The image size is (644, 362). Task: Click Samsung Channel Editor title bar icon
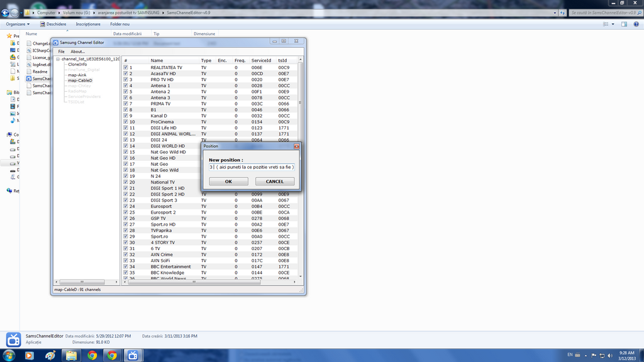(56, 42)
